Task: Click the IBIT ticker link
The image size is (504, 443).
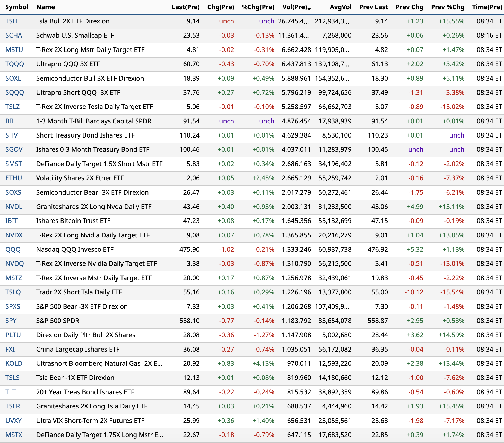Action: point(12,221)
